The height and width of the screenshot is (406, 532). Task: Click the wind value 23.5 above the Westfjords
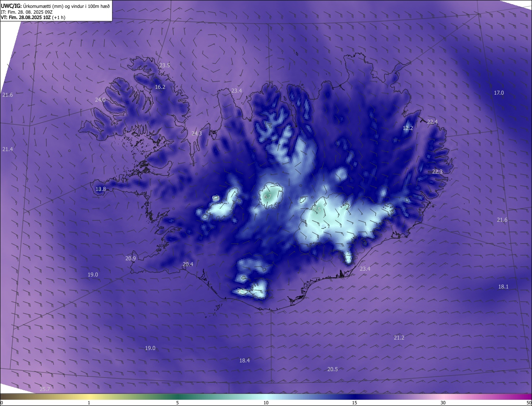point(165,66)
